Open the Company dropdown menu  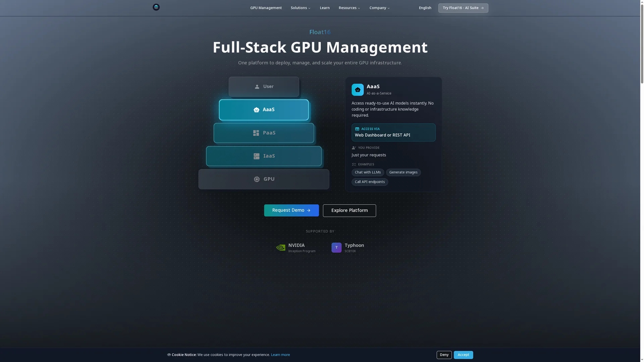(379, 8)
